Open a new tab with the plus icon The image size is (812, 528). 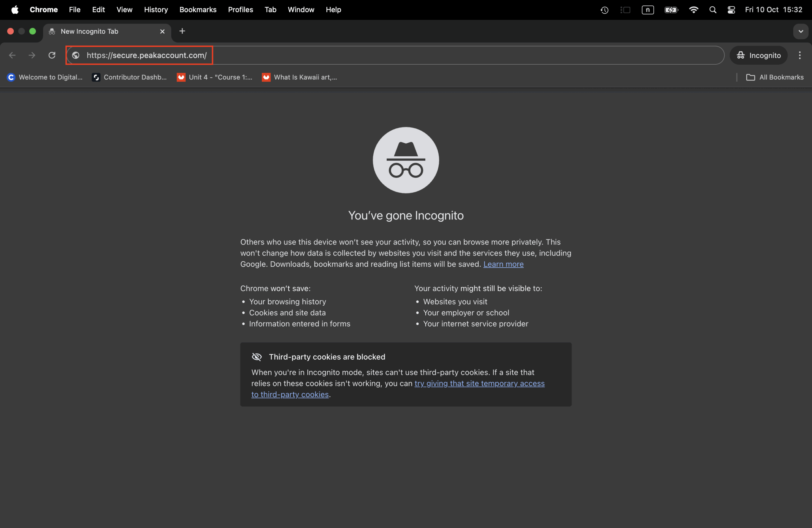pyautogui.click(x=182, y=31)
